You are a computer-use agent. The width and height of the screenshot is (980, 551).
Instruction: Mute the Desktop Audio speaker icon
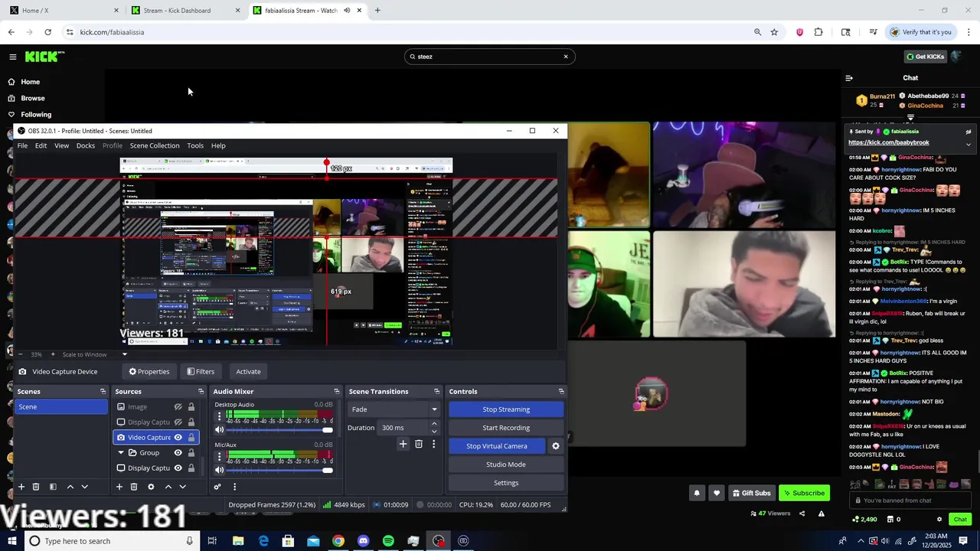219,430
